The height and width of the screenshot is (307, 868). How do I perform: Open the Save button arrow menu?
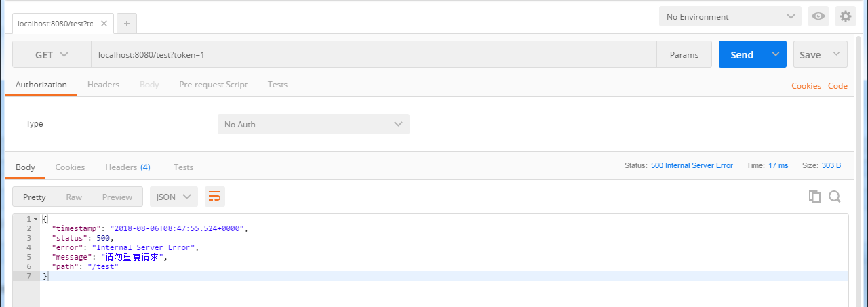pos(837,55)
